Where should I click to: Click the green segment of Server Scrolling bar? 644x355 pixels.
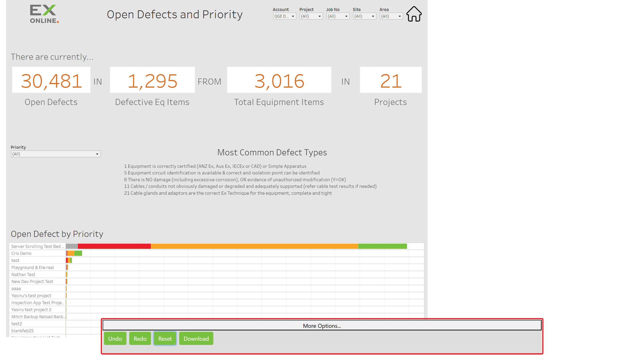point(382,246)
